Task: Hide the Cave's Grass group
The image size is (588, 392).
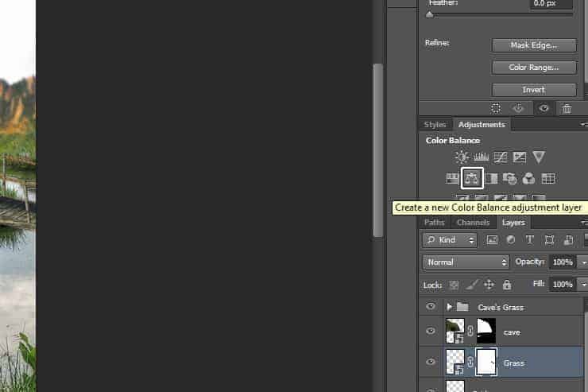Action: click(x=431, y=306)
